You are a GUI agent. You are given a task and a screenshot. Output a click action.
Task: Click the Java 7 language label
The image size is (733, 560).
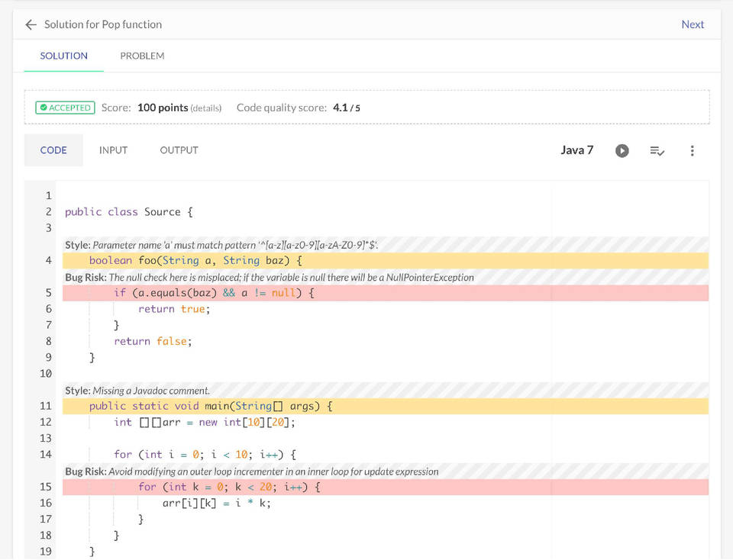pos(576,150)
